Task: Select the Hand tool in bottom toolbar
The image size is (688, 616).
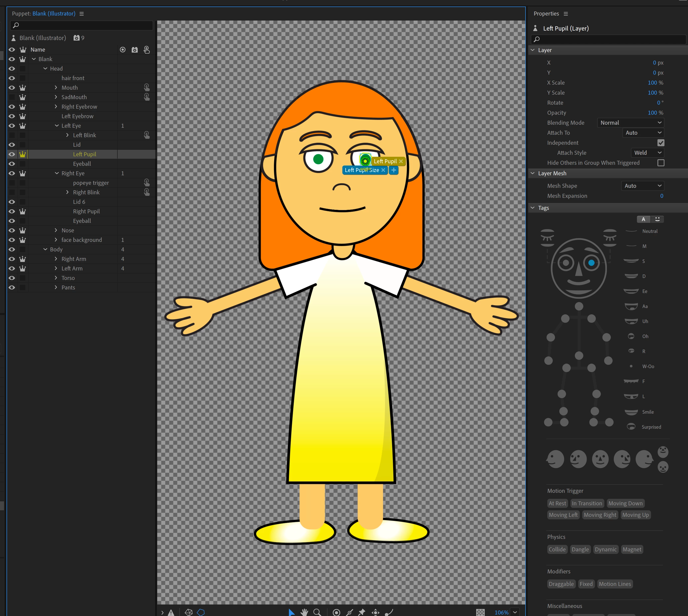Action: tap(304, 612)
